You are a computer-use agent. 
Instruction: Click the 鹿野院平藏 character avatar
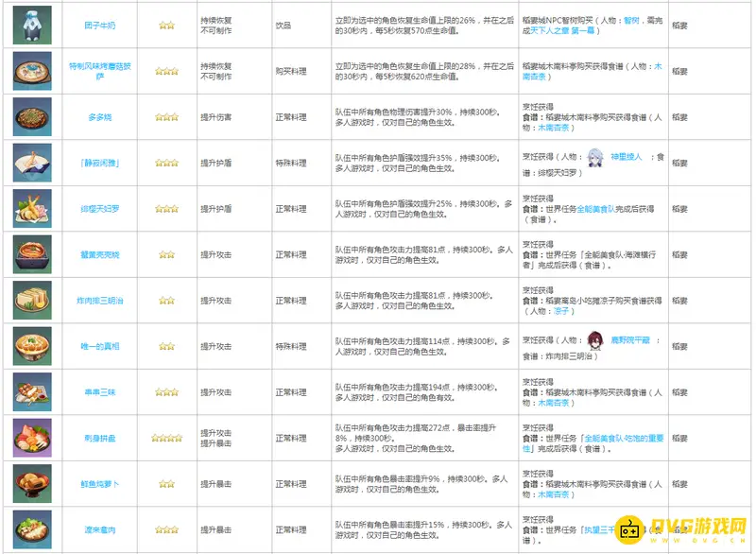click(595, 340)
